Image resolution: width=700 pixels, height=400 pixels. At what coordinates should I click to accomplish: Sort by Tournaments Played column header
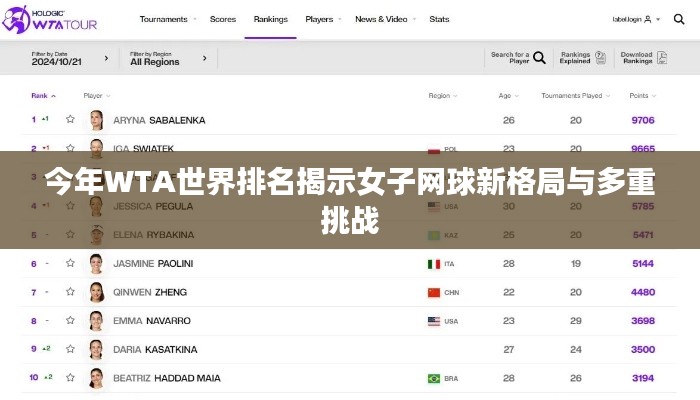pos(575,96)
